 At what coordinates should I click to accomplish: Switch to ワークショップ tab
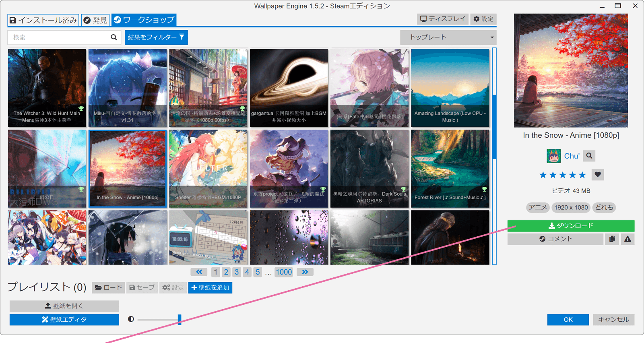coord(144,20)
